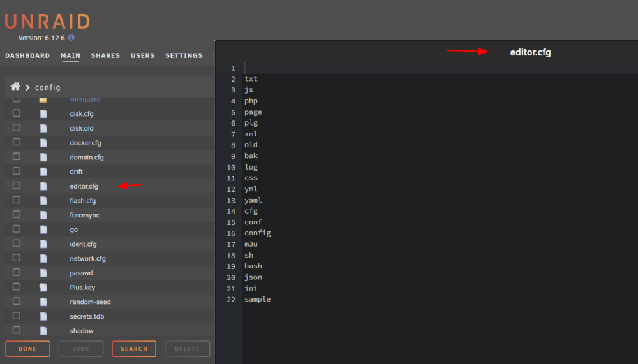
Task: Click the file icon for ident.cfg
Action: pos(43,244)
